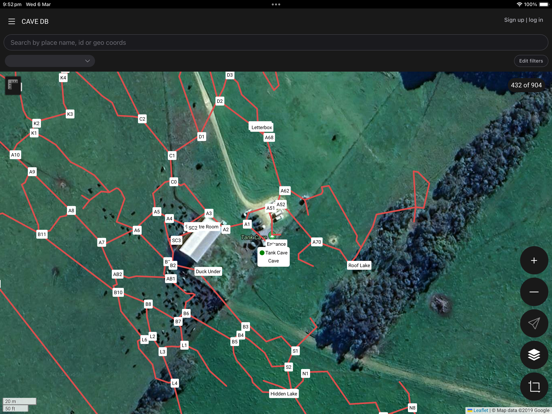The width and height of the screenshot is (552, 414).
Task: Select station marker A6
Action: (x=137, y=230)
